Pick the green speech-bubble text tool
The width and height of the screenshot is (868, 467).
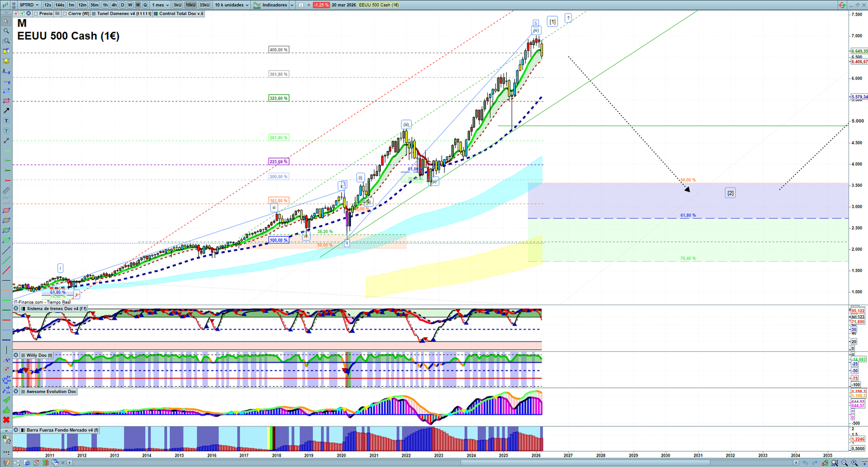tap(6, 131)
